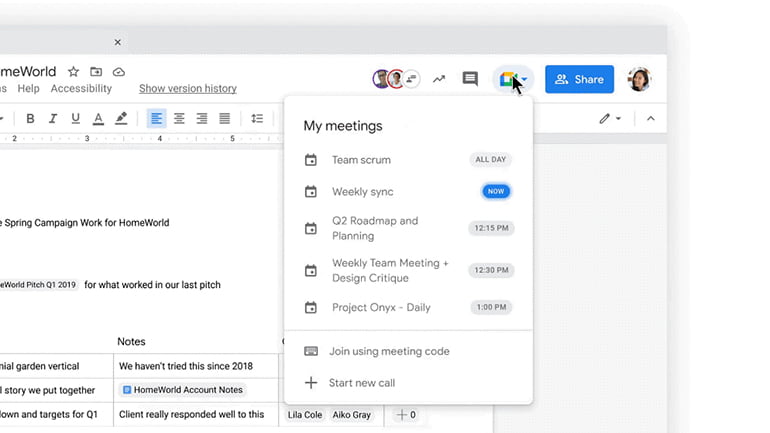Click the blue NOW badge
This screenshot has width=770, height=433.
[496, 191]
